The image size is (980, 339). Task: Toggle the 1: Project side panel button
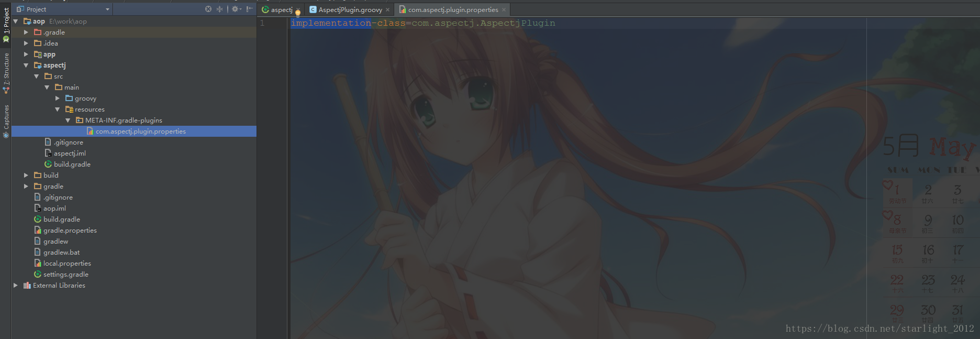point(6,24)
